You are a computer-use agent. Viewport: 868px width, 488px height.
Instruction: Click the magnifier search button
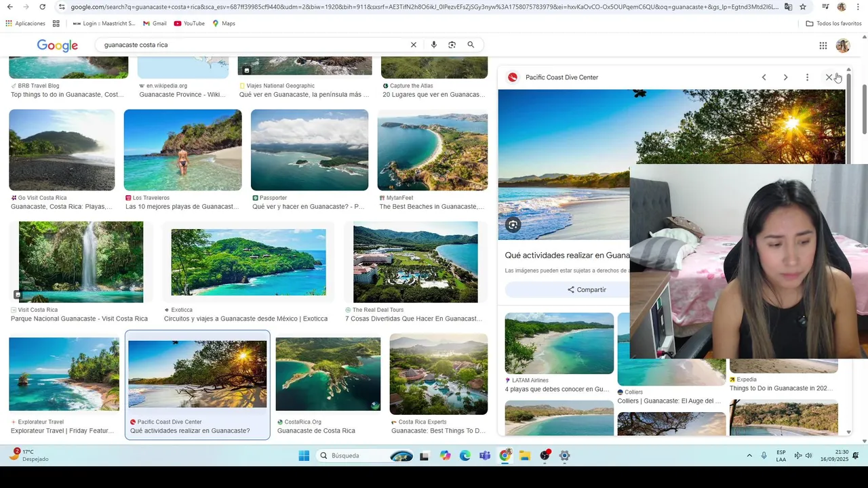pyautogui.click(x=471, y=45)
